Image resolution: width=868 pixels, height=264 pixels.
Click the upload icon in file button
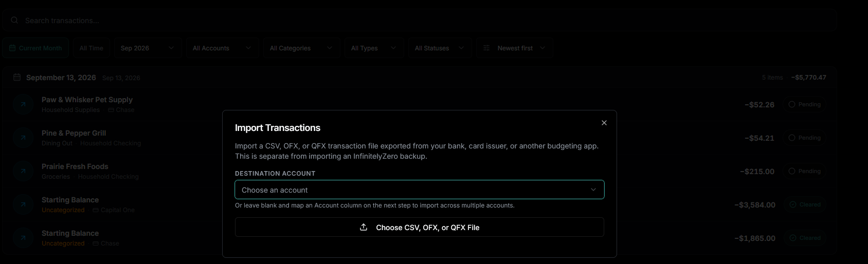364,227
